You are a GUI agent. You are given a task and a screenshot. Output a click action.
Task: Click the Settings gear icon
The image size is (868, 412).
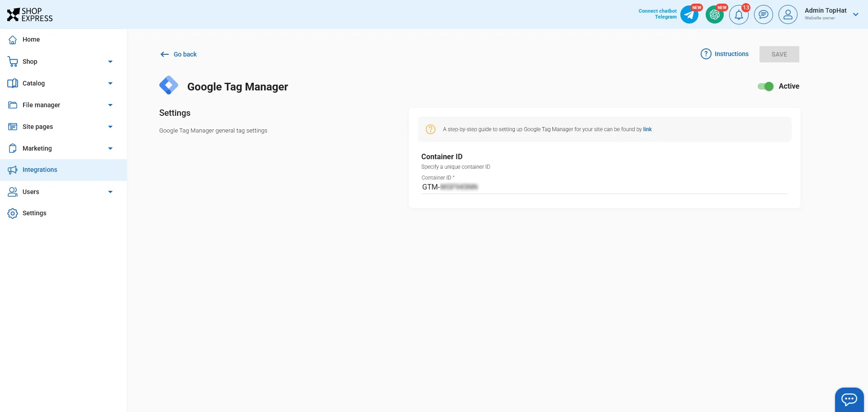tap(13, 213)
